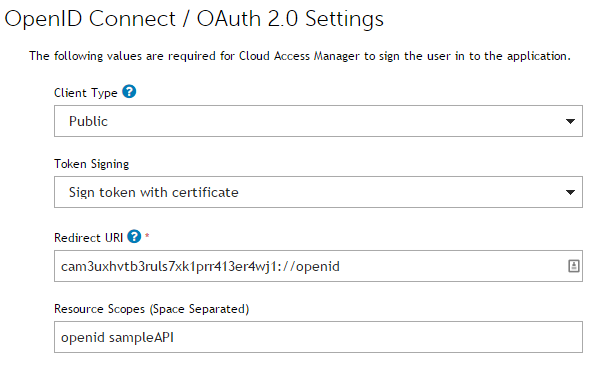Image resolution: width=606 pixels, height=379 pixels.
Task: Focus the Resource Scopes text field
Action: 318,337
